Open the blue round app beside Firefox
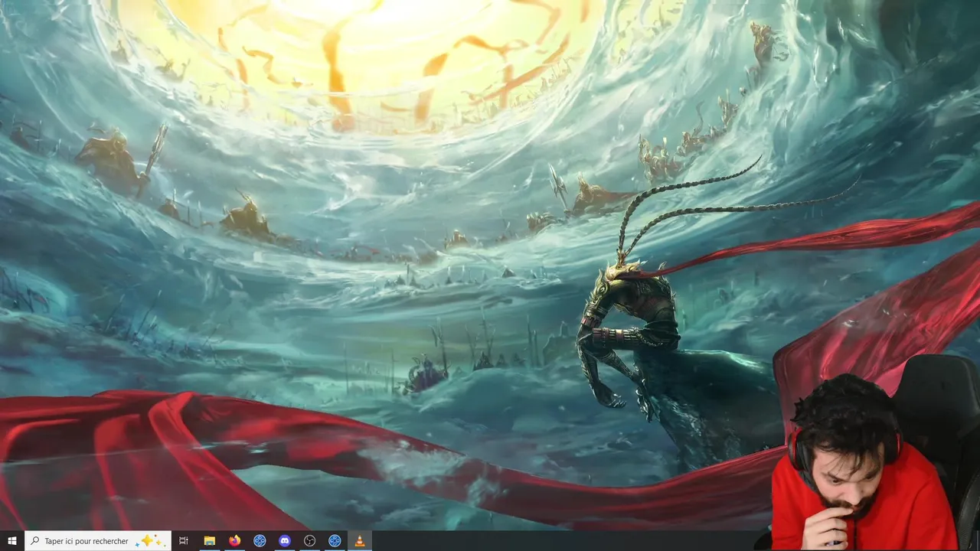 [x=260, y=541]
